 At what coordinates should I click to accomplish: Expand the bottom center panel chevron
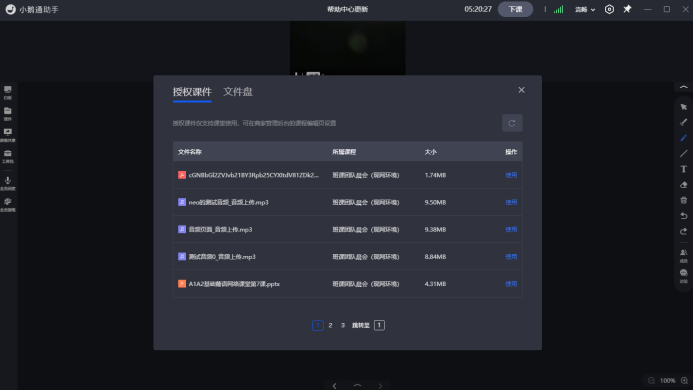357,386
